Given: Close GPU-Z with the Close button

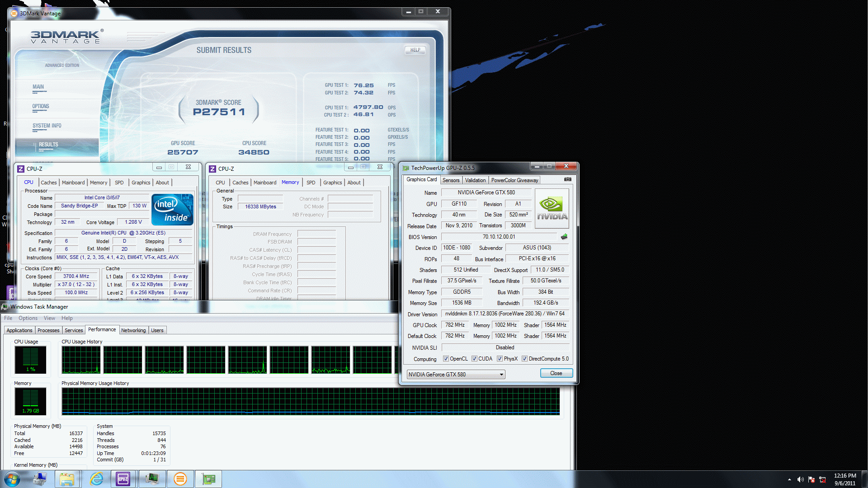Looking at the screenshot, I should tap(556, 373).
